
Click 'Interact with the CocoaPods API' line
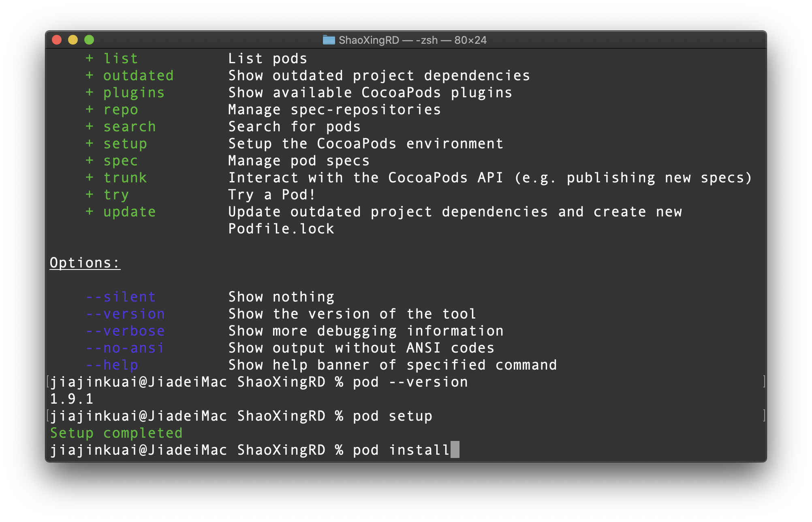pyautogui.click(x=490, y=178)
